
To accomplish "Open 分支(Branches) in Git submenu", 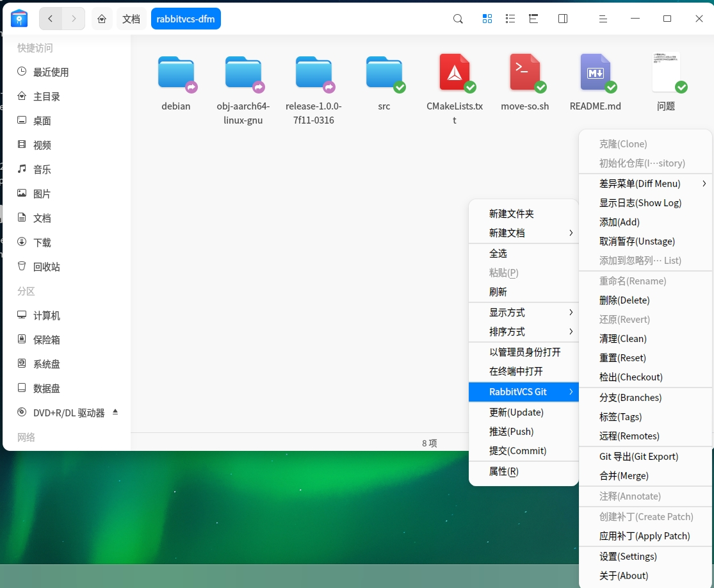I will (x=645, y=398).
